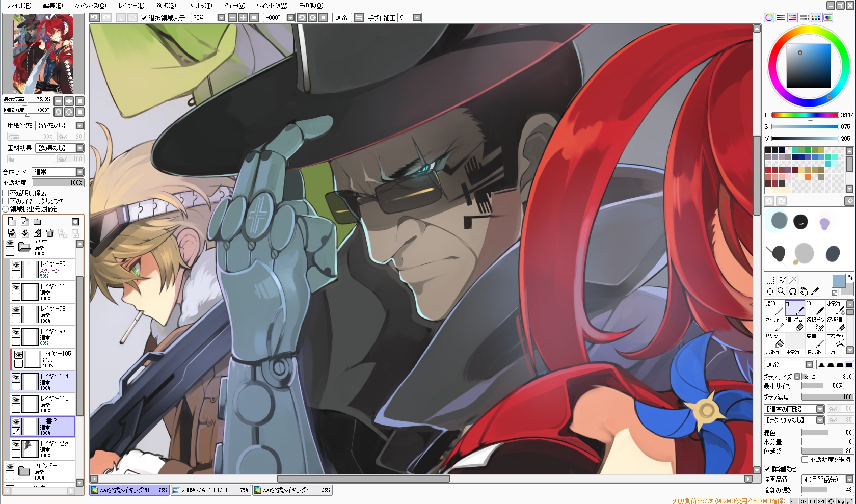This screenshot has width=856, height=504.
Task: Hide layer レイヤー89 with its eye icon
Action: click(x=16, y=265)
